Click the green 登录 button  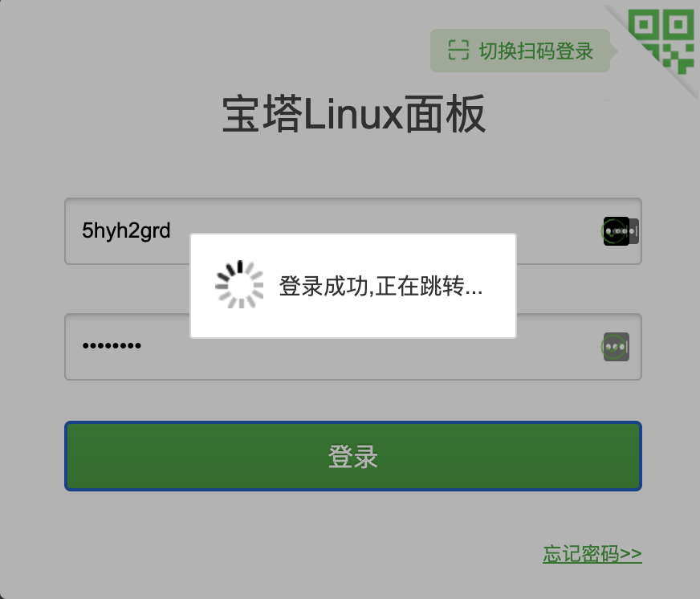353,456
